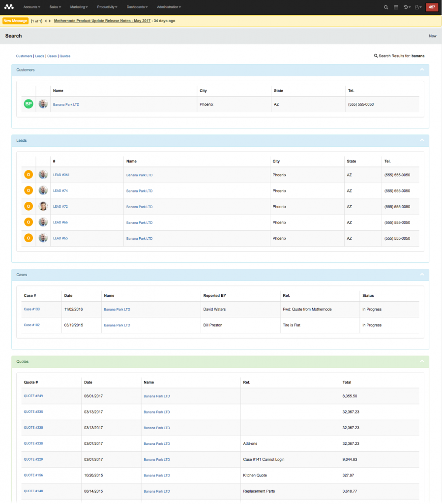Collapse the Quotes section chevron

[x=421, y=361]
